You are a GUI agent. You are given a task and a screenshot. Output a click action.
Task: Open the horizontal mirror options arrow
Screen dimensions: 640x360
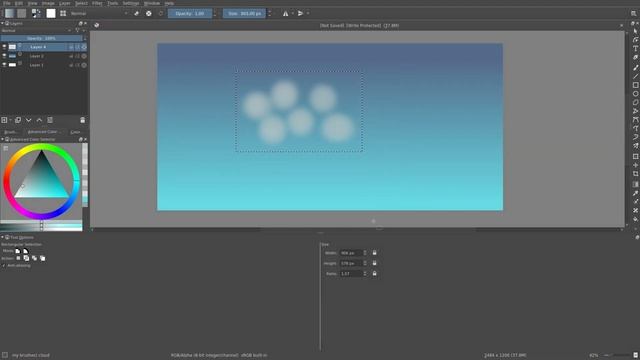point(293,13)
